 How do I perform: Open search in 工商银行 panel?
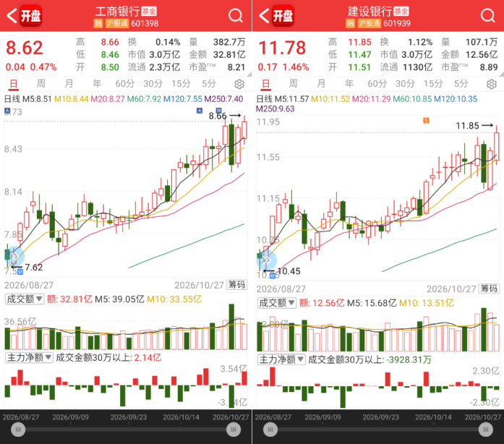(236, 15)
